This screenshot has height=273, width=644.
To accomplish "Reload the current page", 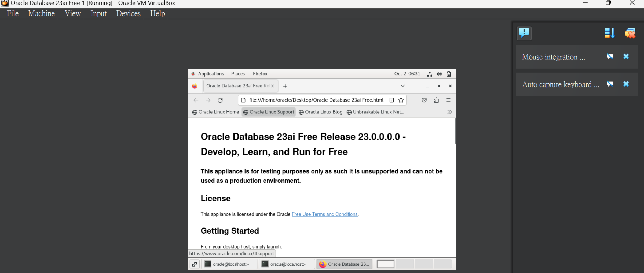I will 220,100.
